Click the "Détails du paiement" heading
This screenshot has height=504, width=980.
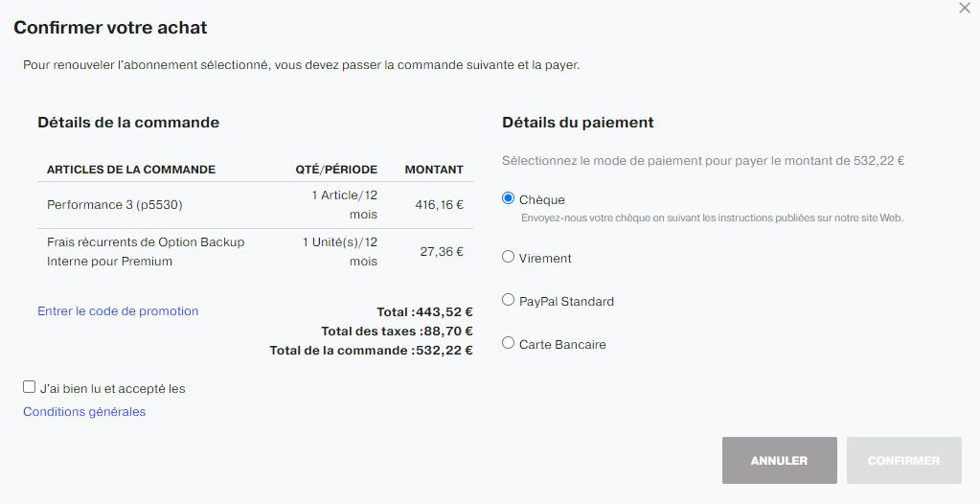[x=578, y=123]
